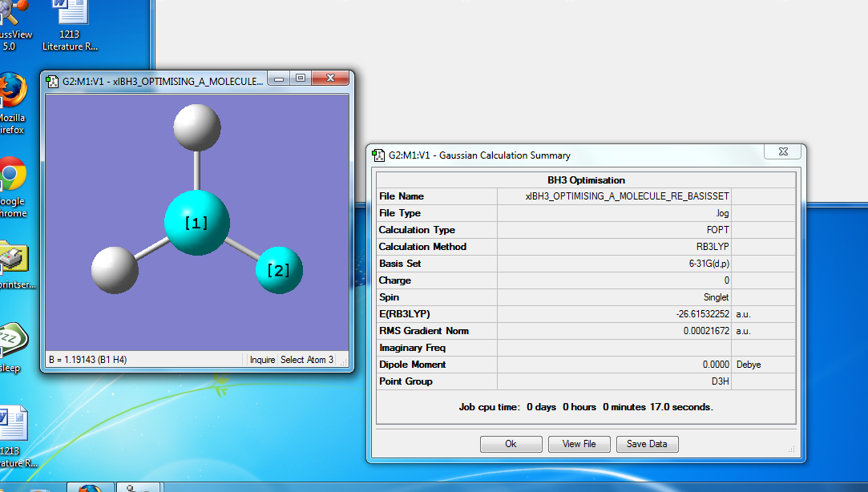Maximize the BH3 molecule viewer window

(x=301, y=78)
